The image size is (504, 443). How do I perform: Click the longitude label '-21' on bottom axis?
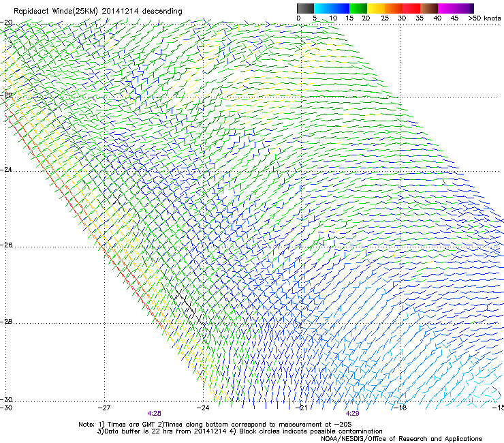[x=301, y=408]
